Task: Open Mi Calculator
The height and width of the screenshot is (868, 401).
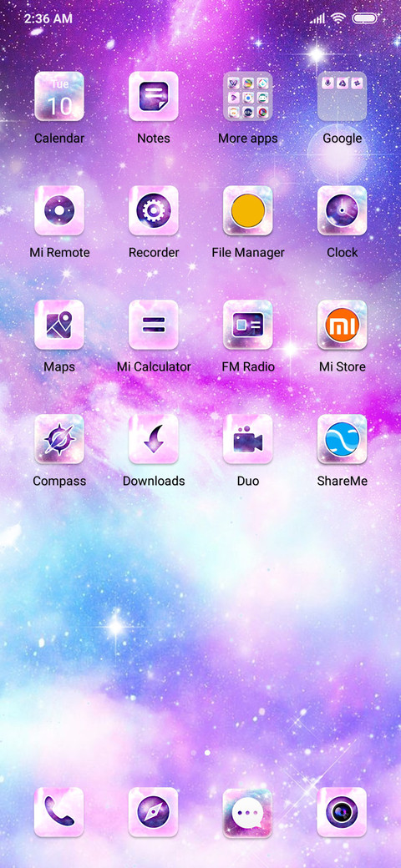Action: [x=154, y=325]
